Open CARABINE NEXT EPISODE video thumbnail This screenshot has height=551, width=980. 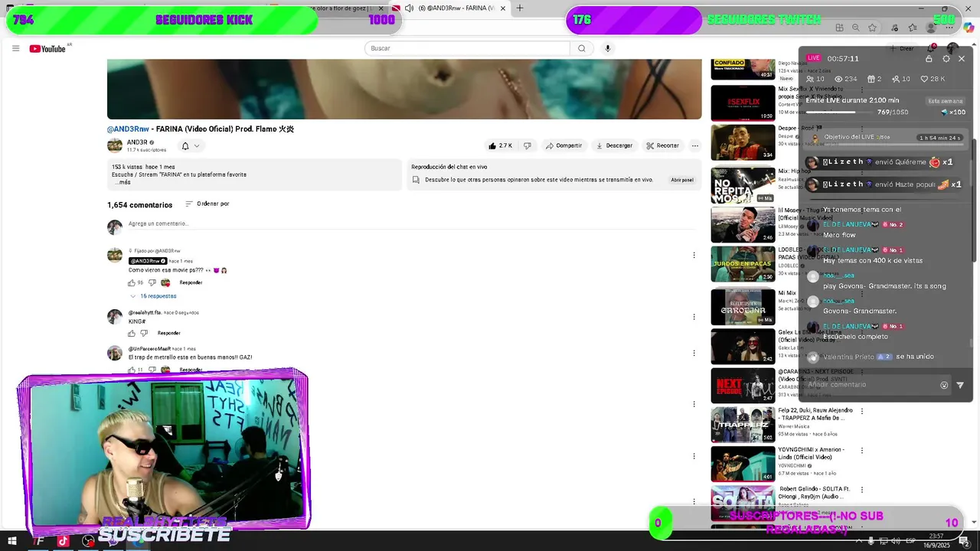coord(743,385)
